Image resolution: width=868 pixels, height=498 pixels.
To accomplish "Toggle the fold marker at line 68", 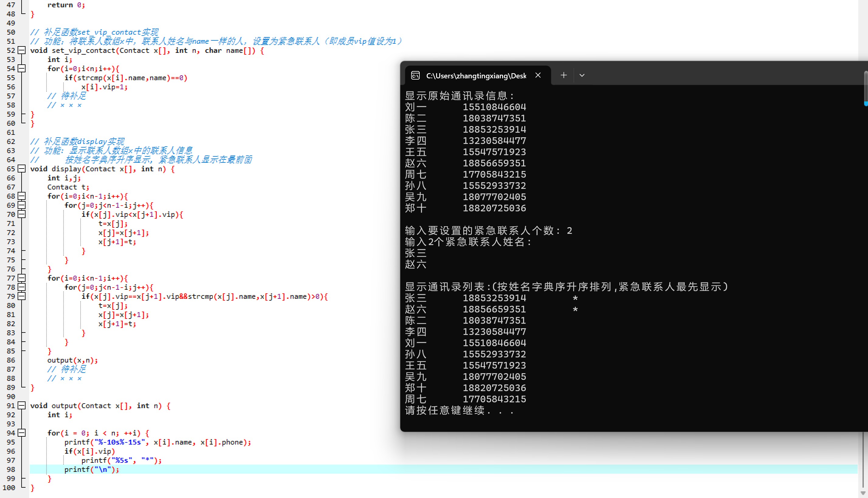I will coord(22,196).
